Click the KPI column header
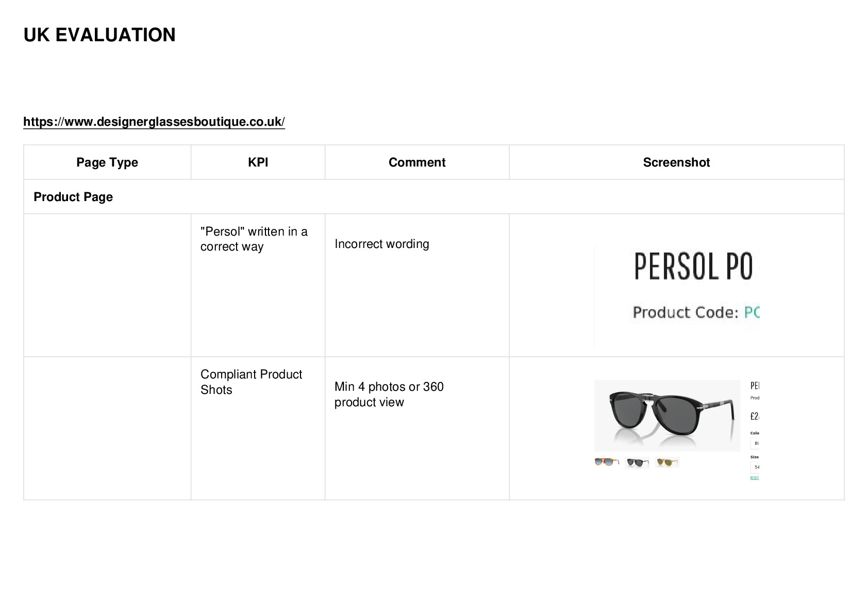This screenshot has height=614, width=868. click(258, 162)
